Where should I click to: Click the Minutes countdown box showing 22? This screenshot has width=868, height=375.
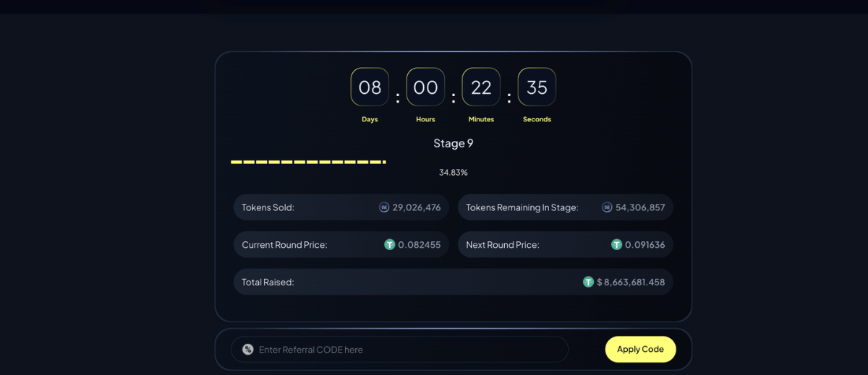tap(481, 87)
